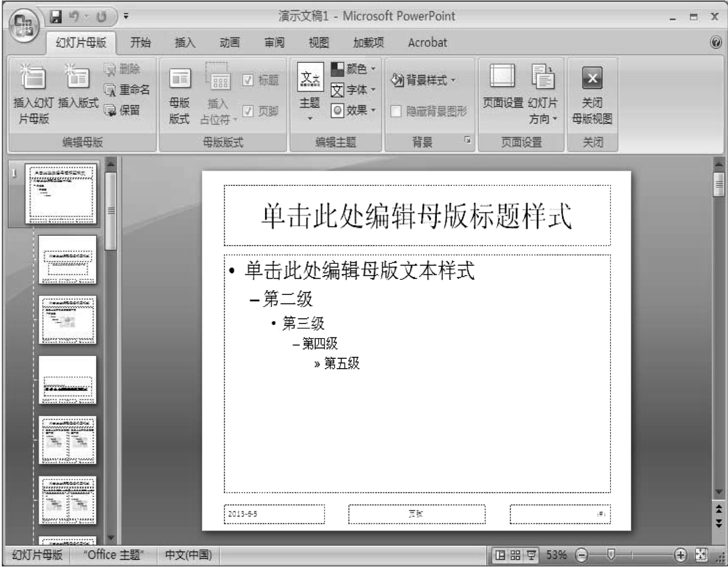Screen dimensions: 728x567
Task: Close master view (关闭母版视图)
Action: (x=592, y=95)
